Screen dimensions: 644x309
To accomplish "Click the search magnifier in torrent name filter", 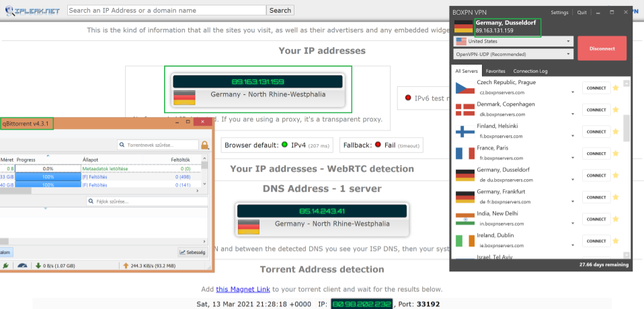I will click(122, 145).
